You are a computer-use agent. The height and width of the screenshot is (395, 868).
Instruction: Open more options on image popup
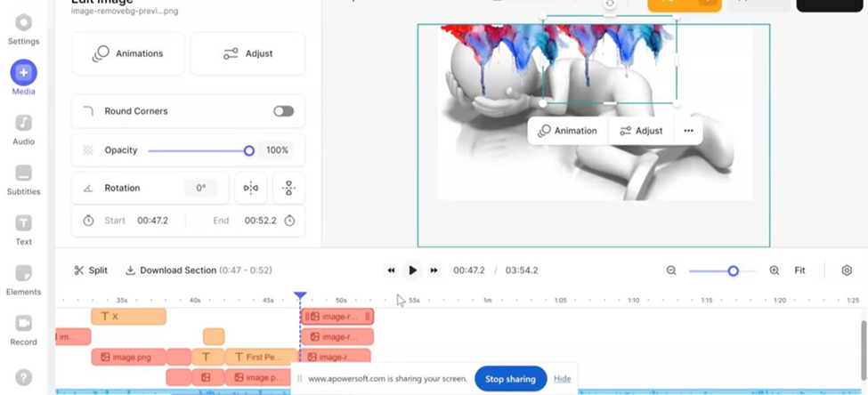click(x=688, y=131)
